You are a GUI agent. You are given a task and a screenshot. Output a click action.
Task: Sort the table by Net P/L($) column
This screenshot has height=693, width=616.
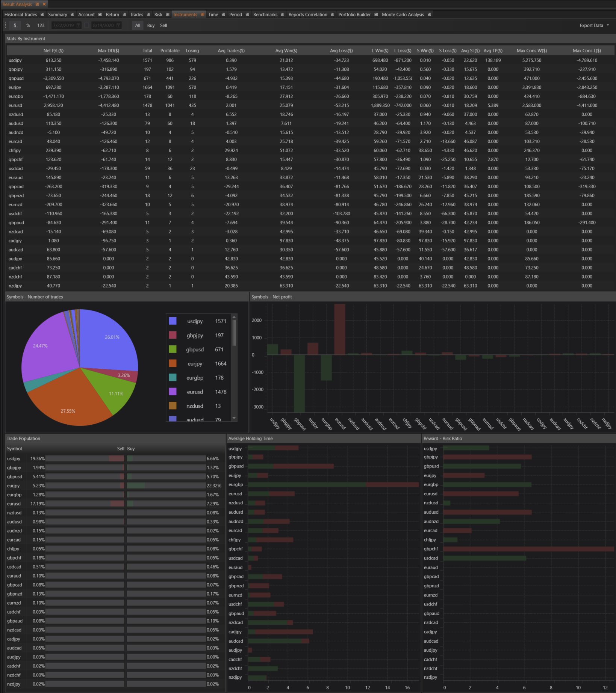(53, 51)
